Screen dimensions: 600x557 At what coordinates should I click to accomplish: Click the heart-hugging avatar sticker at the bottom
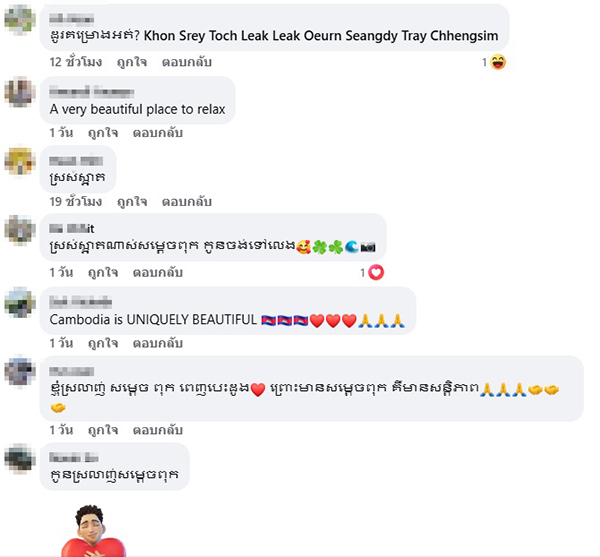tap(93, 530)
